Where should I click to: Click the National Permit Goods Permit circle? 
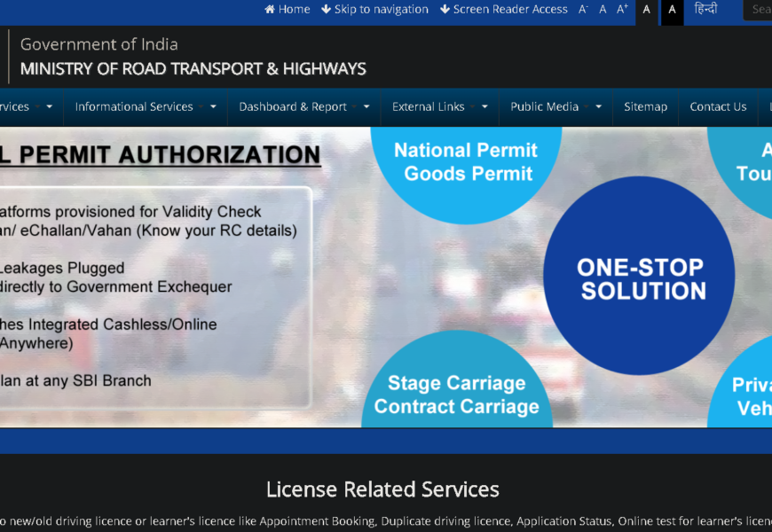click(466, 168)
